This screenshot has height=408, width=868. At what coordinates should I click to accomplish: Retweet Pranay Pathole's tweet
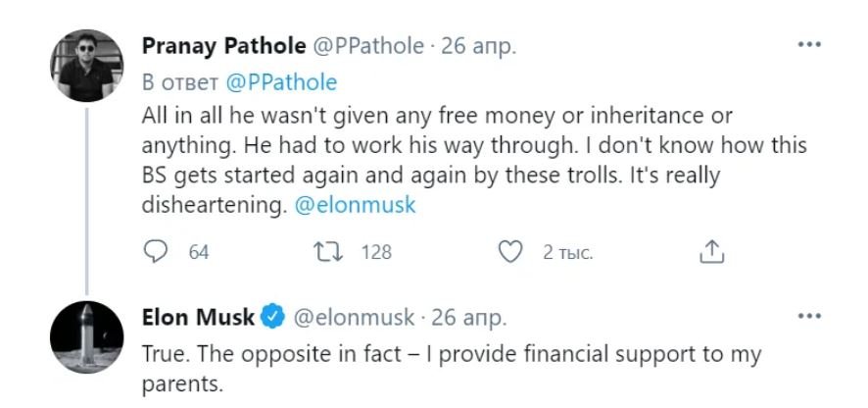coord(328,252)
